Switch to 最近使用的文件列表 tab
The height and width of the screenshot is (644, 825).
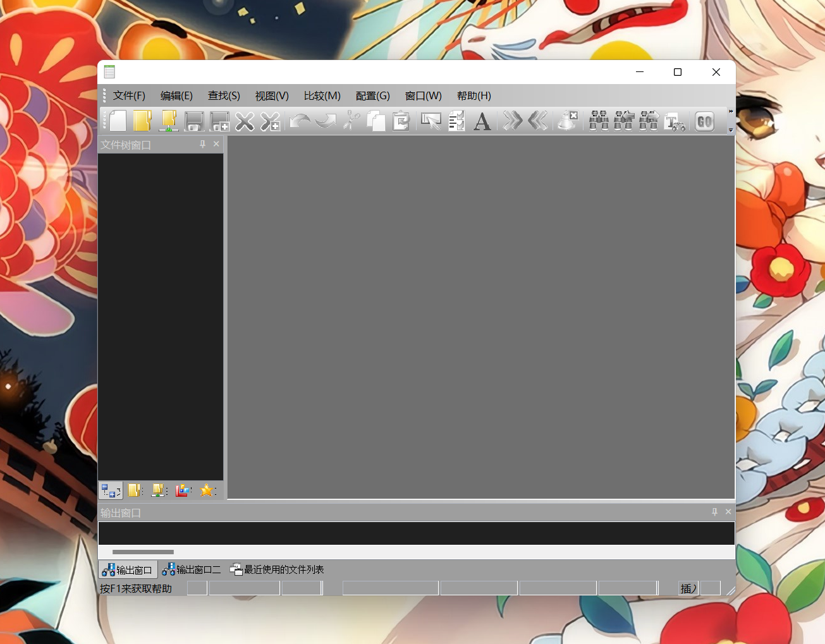click(277, 569)
